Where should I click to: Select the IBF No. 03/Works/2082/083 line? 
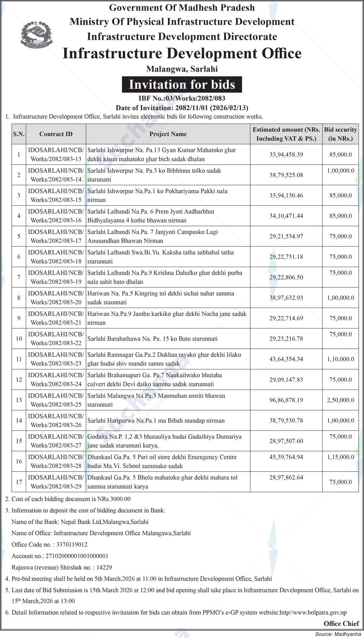(182, 98)
